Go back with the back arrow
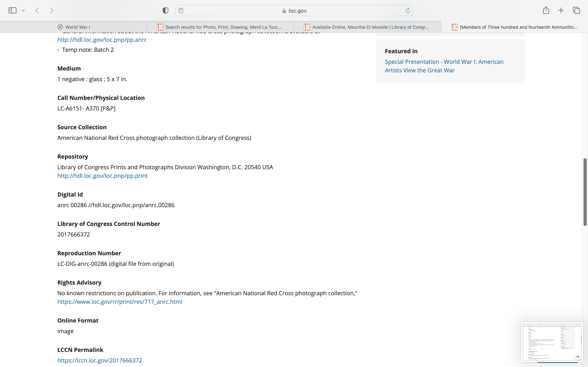Screen dimensions: 588x367 point(37,10)
